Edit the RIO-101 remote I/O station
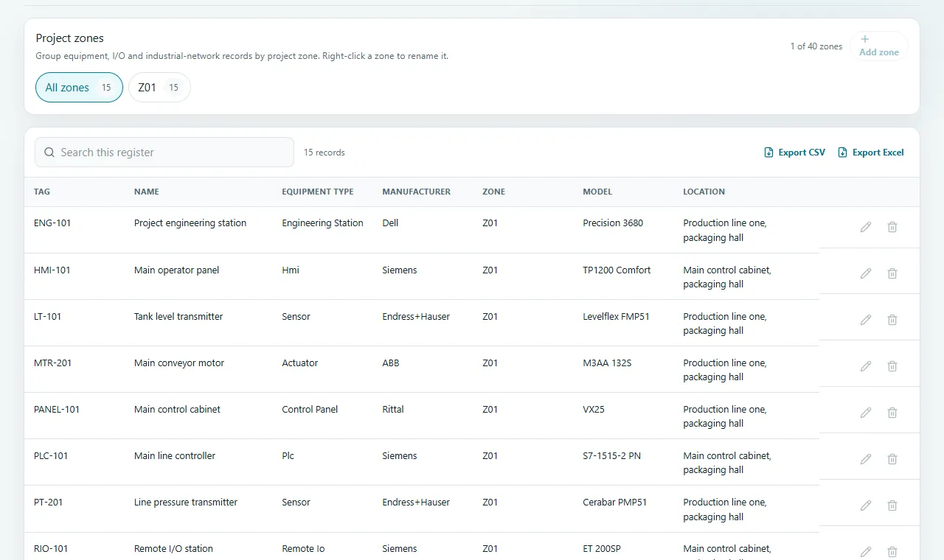Viewport: 944px width, 560px height. pyautogui.click(x=866, y=551)
